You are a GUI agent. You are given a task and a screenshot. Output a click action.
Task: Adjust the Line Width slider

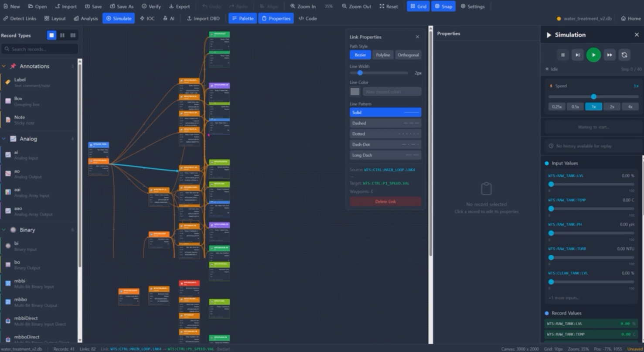(x=379, y=73)
